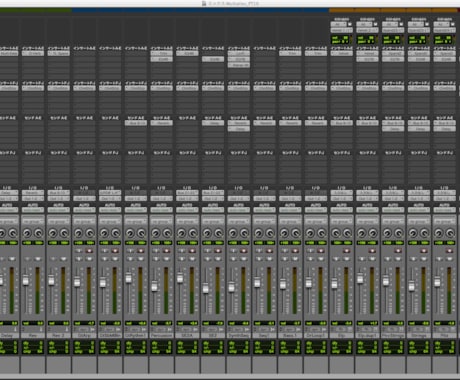This screenshot has height=380, width=460.
Task: Click the left pan knob on Bass 1
Action: pos(284,233)
